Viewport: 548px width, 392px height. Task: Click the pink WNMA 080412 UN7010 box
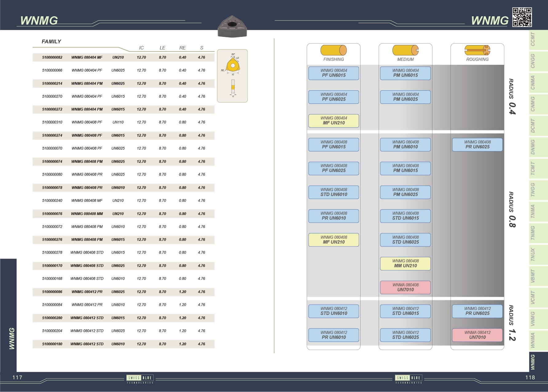(477, 335)
